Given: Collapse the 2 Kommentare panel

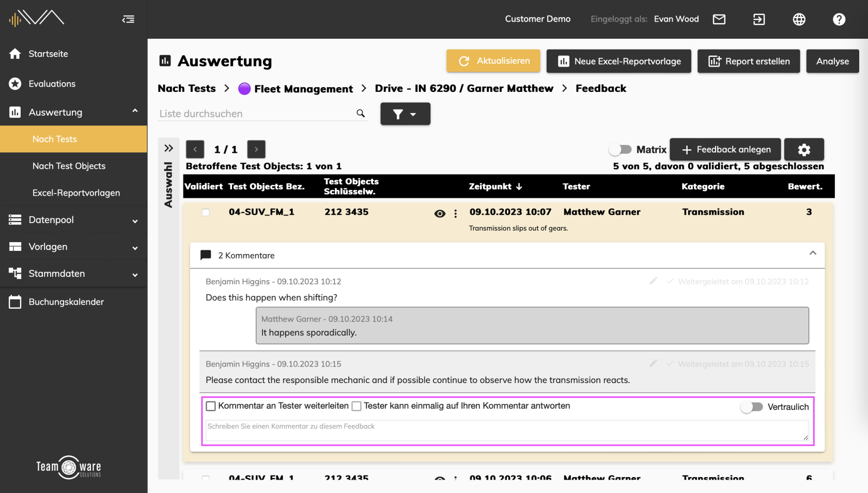Looking at the screenshot, I should coord(813,253).
